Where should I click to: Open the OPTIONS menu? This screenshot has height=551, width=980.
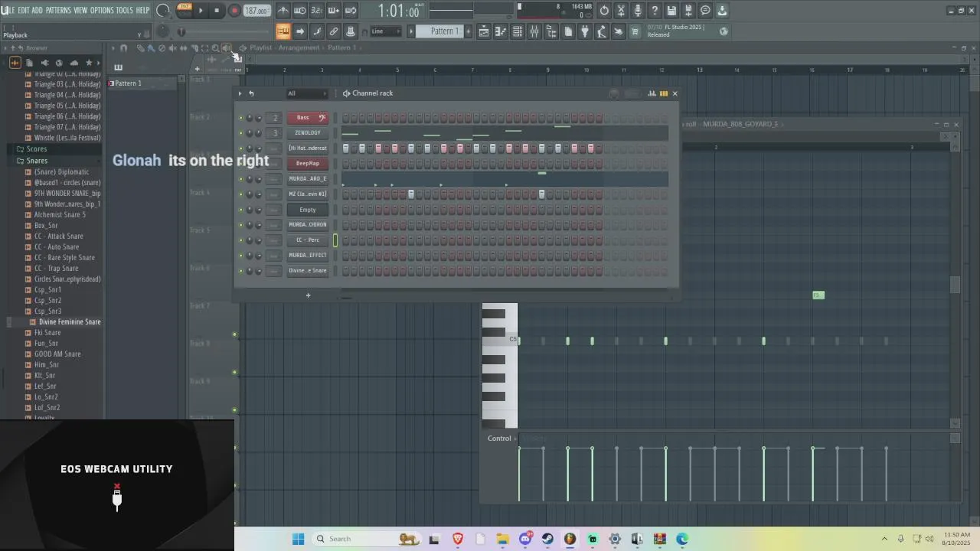(x=102, y=10)
